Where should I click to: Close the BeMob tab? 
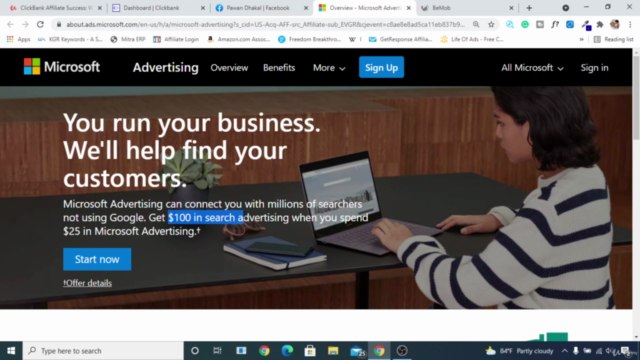[511, 8]
